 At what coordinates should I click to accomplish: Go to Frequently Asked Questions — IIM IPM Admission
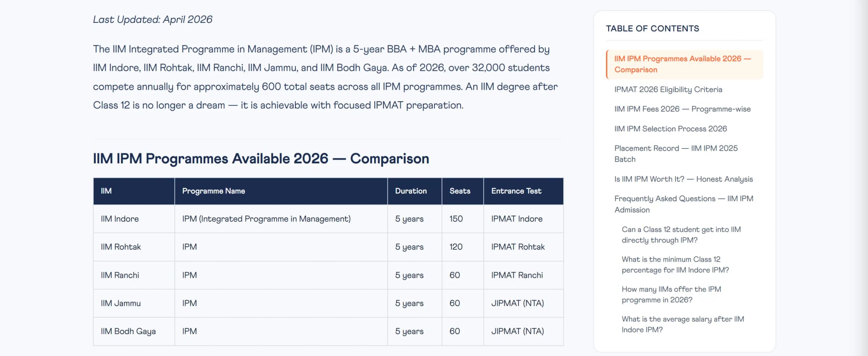click(684, 204)
